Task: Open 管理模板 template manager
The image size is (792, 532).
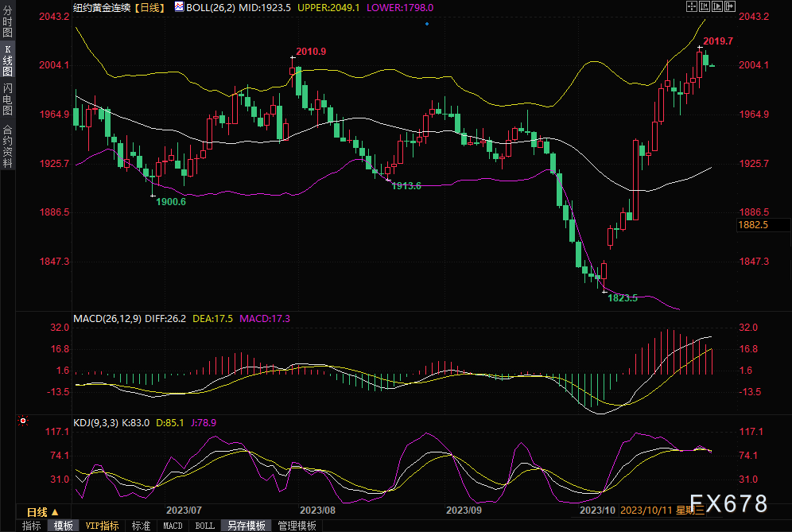Action: 296,526
